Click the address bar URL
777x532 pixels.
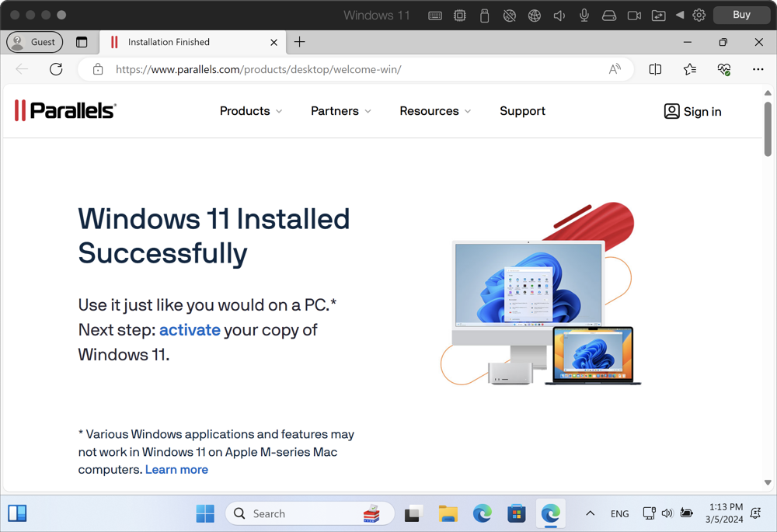(x=258, y=69)
